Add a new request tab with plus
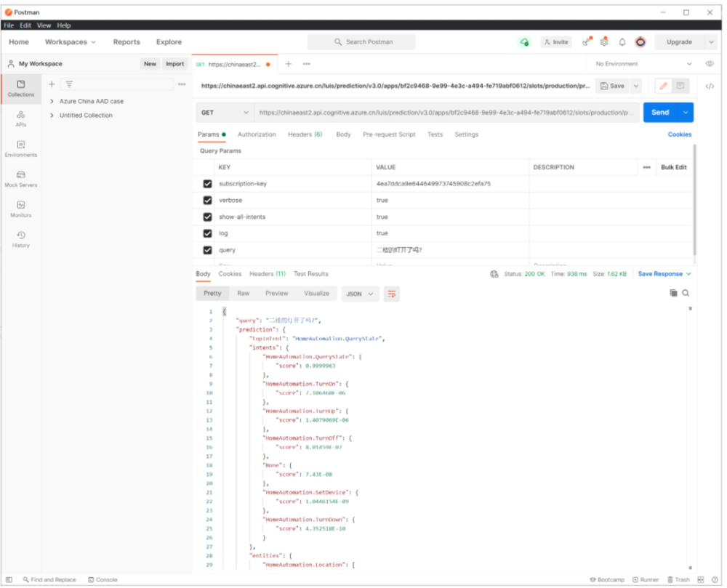Image resolution: width=727 pixels, height=588 pixels. (x=289, y=63)
